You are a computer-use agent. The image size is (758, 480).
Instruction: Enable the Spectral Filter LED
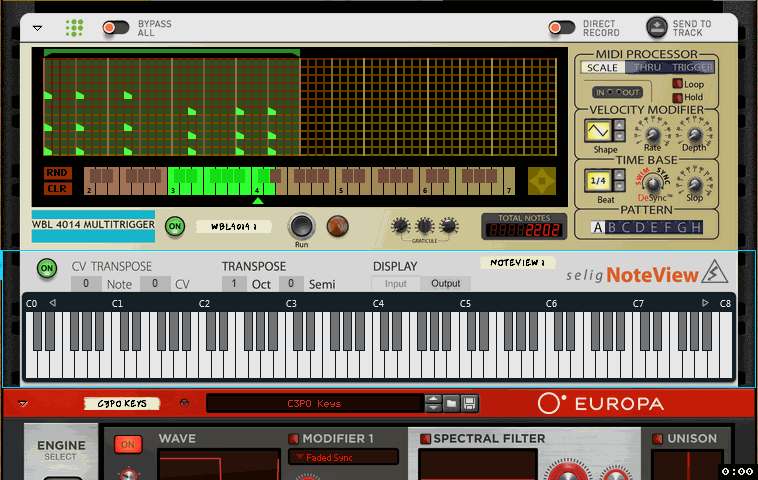(425, 438)
